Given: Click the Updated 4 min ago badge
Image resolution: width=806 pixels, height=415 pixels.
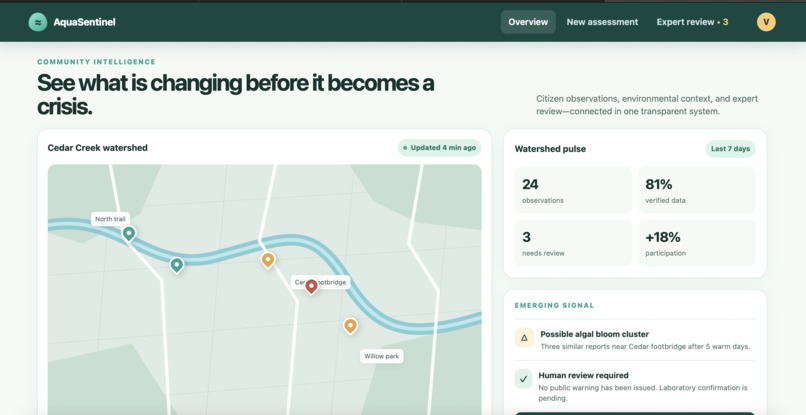Looking at the screenshot, I should point(439,148).
